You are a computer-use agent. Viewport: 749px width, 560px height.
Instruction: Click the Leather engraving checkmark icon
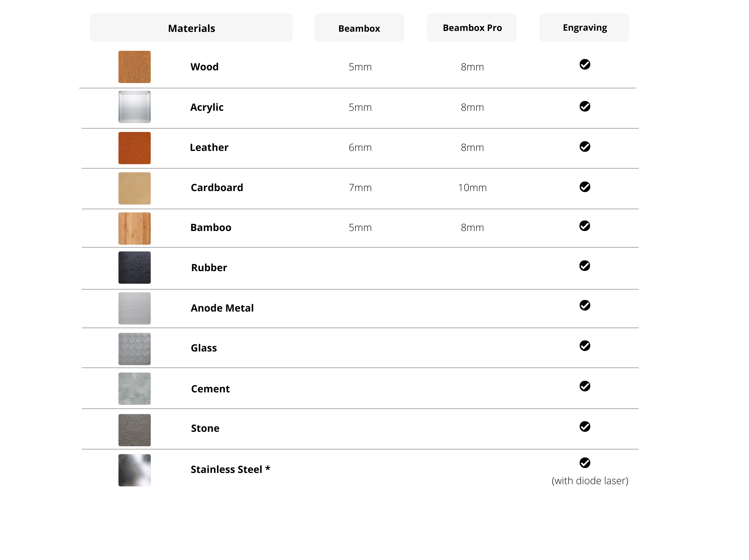[584, 146]
